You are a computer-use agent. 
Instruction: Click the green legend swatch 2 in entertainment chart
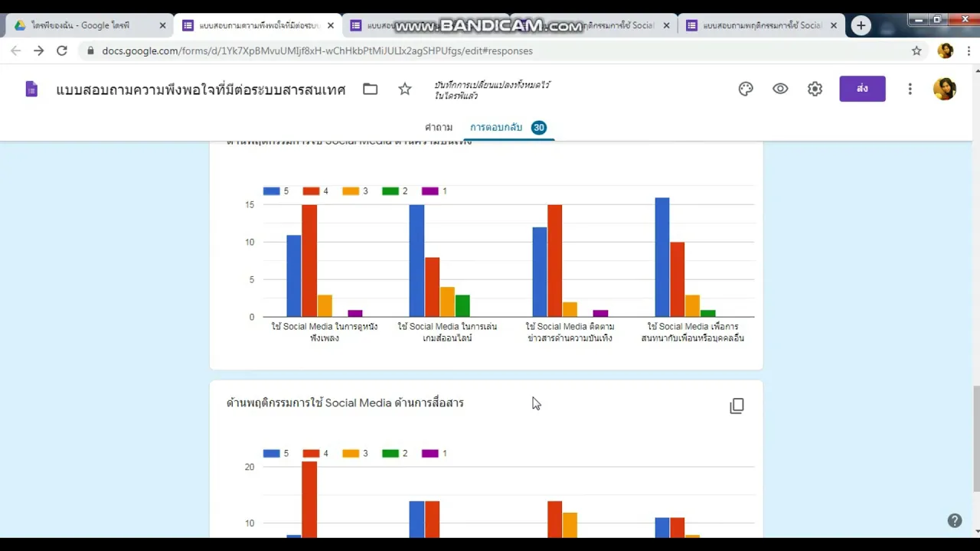tap(390, 191)
